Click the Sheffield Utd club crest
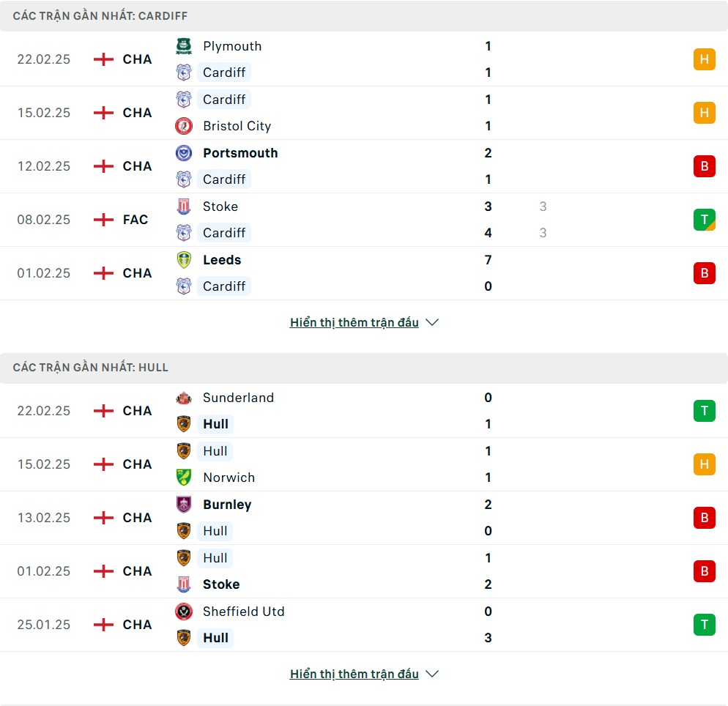The image size is (728, 706). point(183,612)
